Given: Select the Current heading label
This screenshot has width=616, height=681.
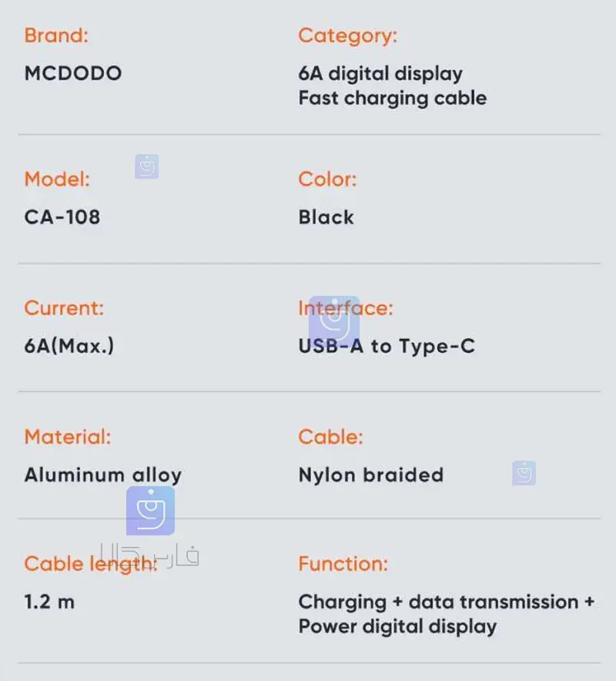Looking at the screenshot, I should coord(64,308).
